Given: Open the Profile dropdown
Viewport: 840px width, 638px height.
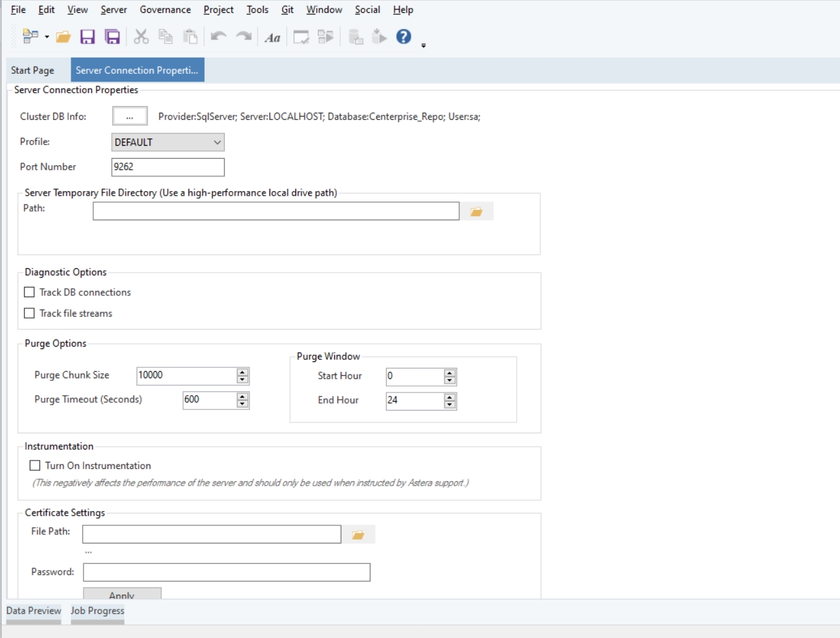Looking at the screenshot, I should (x=168, y=142).
